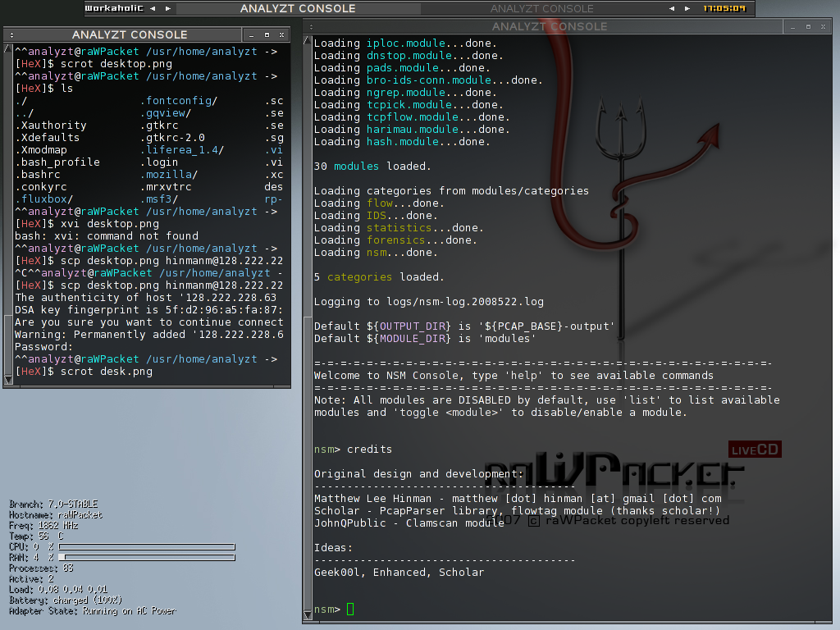Click the '.liferea_1.4/' directory entry
Image resolution: width=840 pixels, height=630 pixels.
tap(182, 150)
